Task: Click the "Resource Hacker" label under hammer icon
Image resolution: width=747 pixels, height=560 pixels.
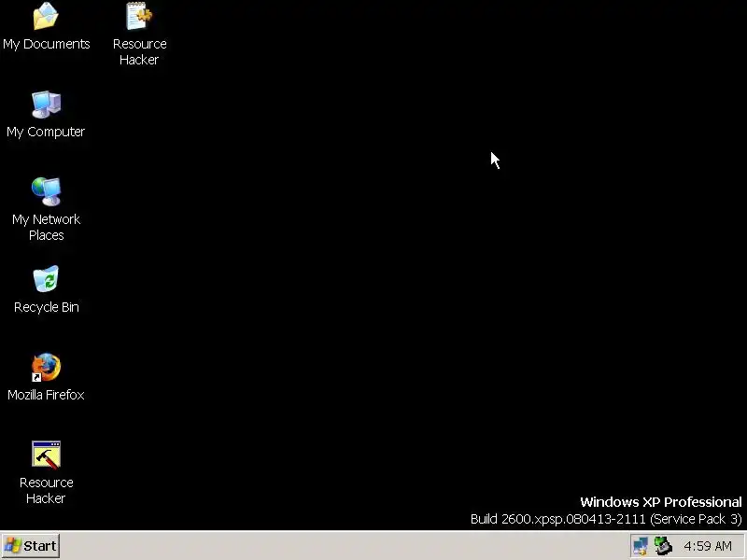Action: coord(46,491)
